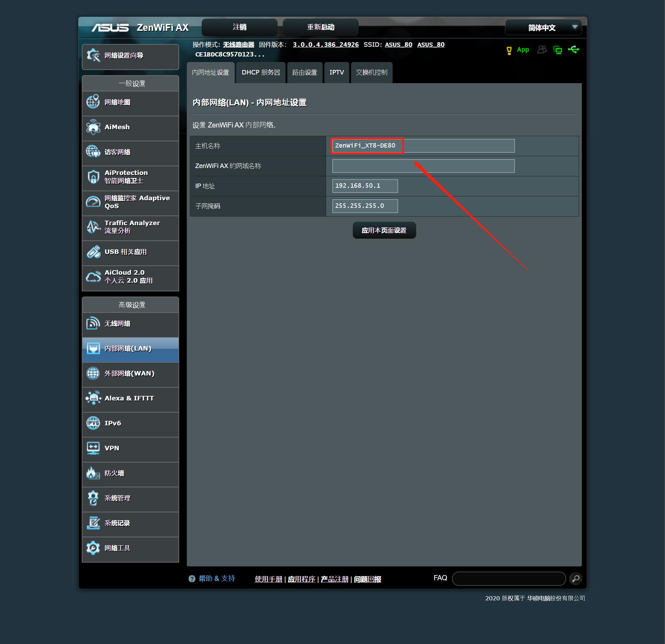The height and width of the screenshot is (644, 665).
Task: Click the 使用手册 manual link
Action: [x=268, y=579]
